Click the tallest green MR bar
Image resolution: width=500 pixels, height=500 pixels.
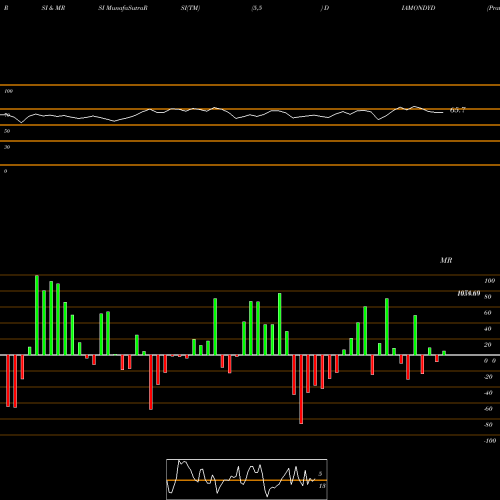point(37,315)
